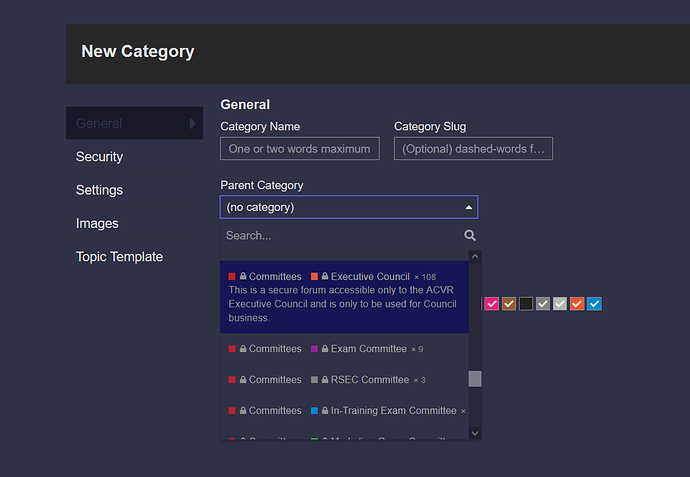The height and width of the screenshot is (477, 690).
Task: Select the dark gray color swatch
Action: pyautogui.click(x=543, y=304)
